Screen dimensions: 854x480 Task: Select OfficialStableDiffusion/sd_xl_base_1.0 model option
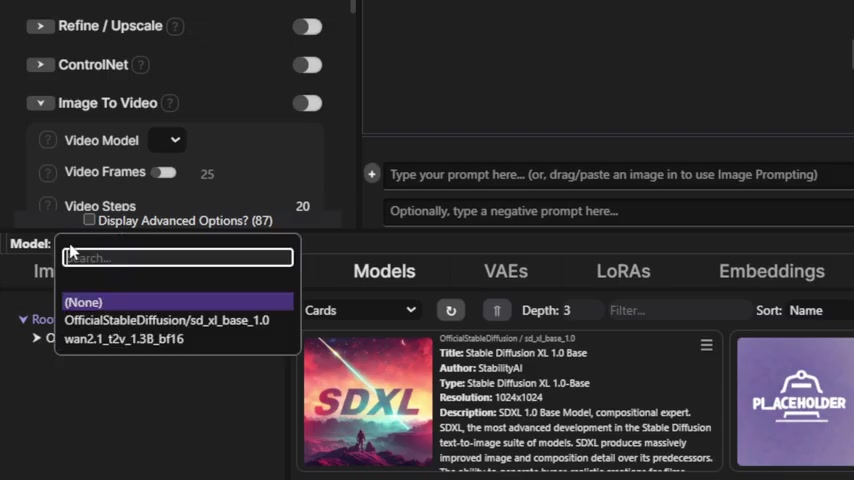point(178,320)
